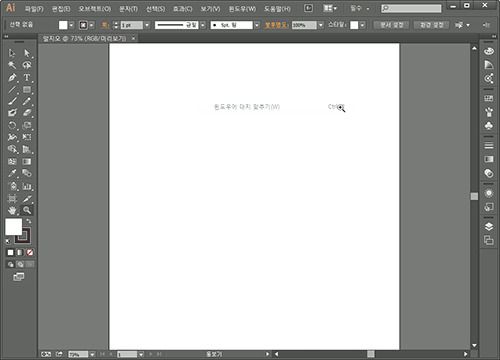Select the Column Graph tool

tap(27, 186)
